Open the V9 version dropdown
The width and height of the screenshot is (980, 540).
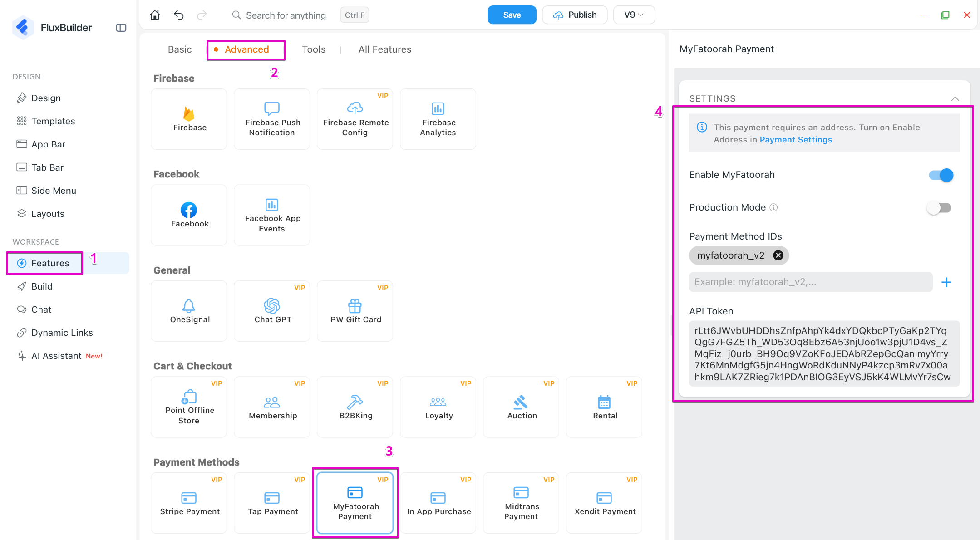[634, 15]
